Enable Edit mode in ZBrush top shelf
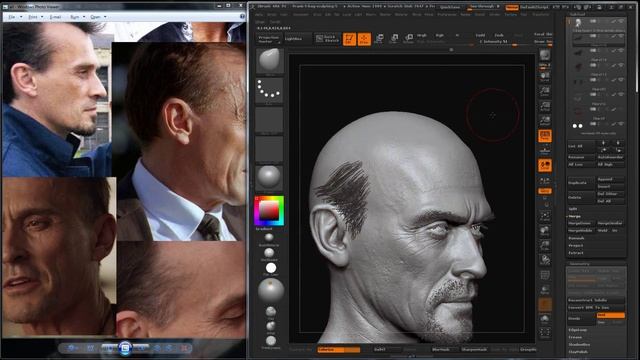Screen dimensions: 640x360 click(349, 39)
